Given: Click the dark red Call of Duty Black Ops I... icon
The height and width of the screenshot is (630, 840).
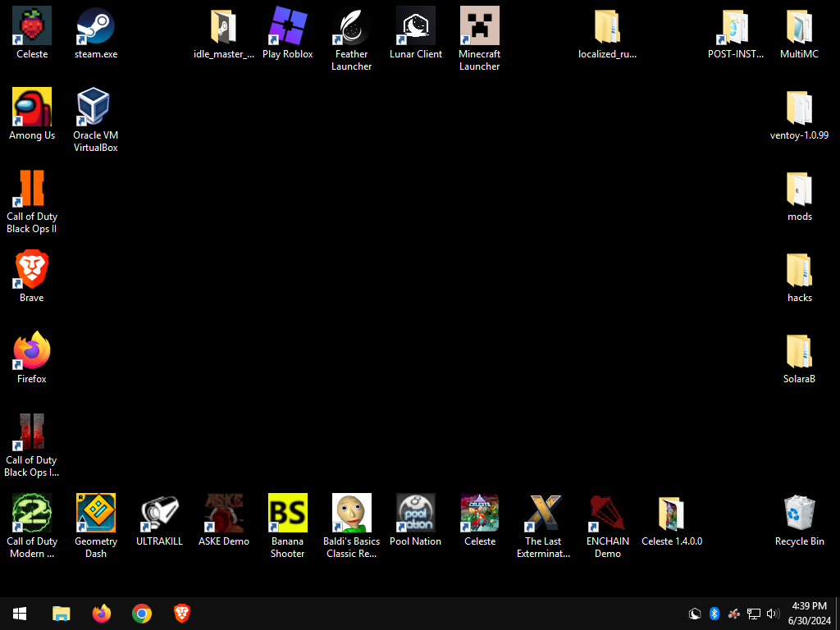Looking at the screenshot, I should 32,431.
